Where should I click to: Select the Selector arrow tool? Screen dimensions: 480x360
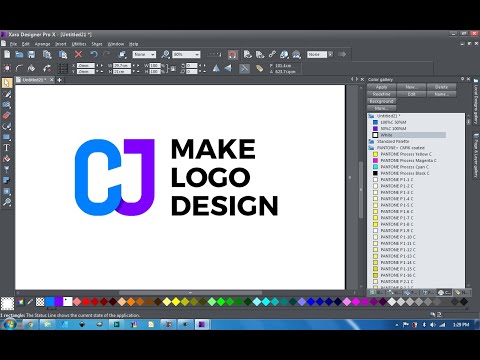coord(7,83)
